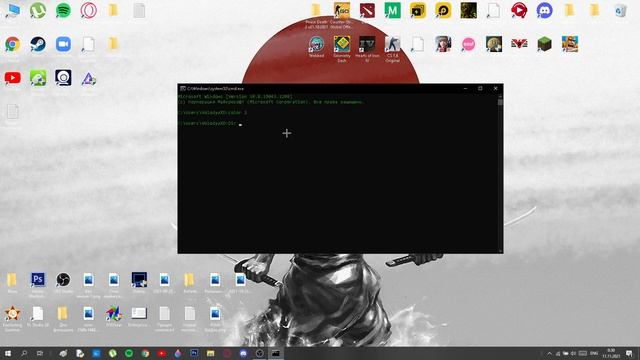Select the Counter-Strike Global Offensive desktop icon
This screenshot has height=360, width=640.
(342, 11)
